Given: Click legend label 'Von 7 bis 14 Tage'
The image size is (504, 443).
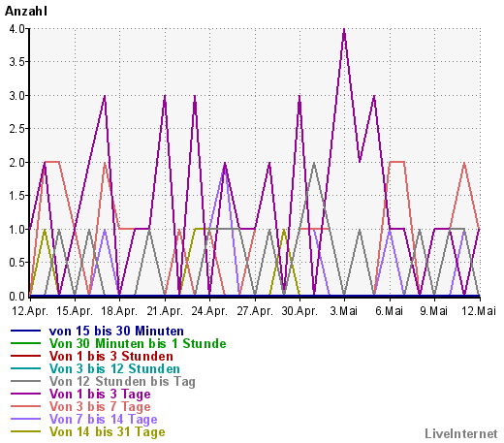Looking at the screenshot, I should click(104, 420).
